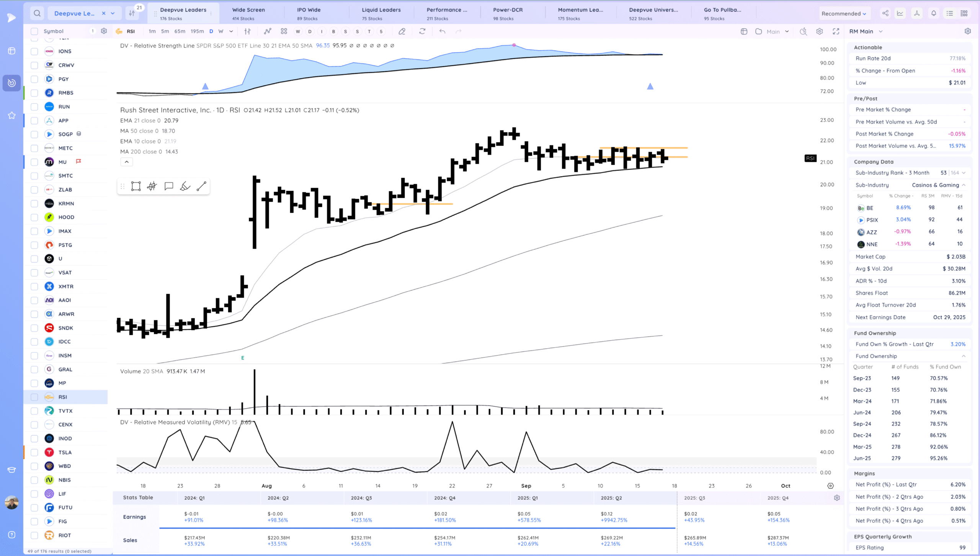The width and height of the screenshot is (980, 556).
Task: Expand the Deepvue Le... screener dropdown
Action: click(113, 13)
